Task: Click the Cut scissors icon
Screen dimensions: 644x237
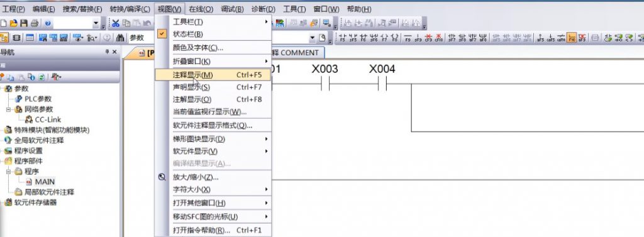Action: click(x=116, y=23)
